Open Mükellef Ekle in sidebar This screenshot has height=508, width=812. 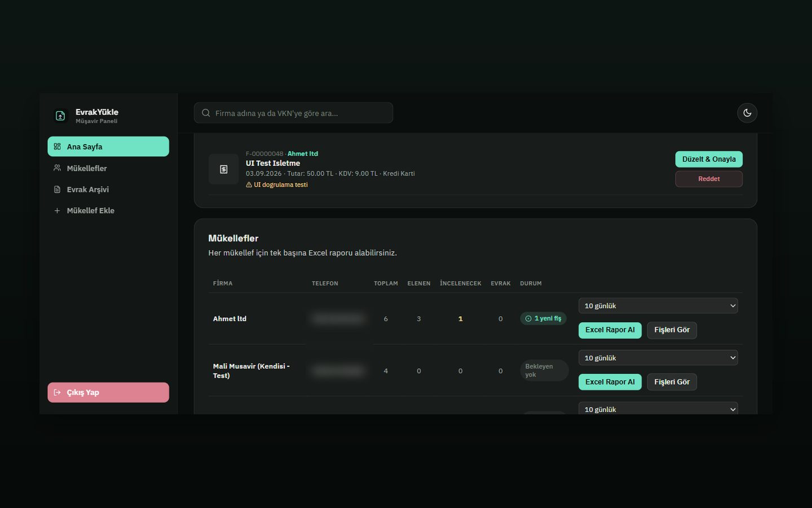click(x=108, y=211)
